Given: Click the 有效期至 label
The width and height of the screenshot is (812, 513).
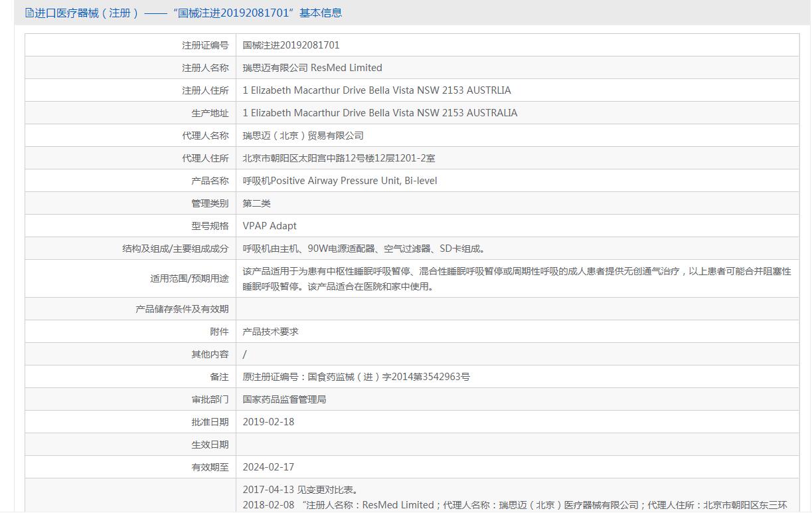Looking at the screenshot, I should coord(210,467).
